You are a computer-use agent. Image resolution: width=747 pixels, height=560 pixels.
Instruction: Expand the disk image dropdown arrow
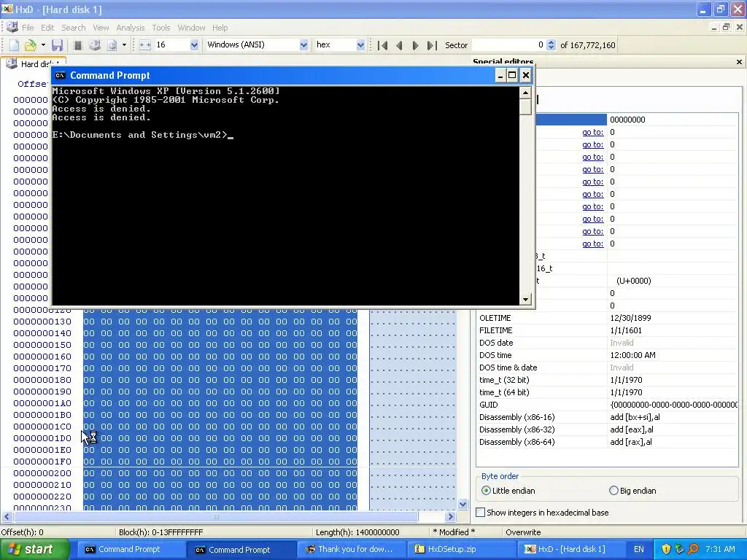tap(124, 45)
